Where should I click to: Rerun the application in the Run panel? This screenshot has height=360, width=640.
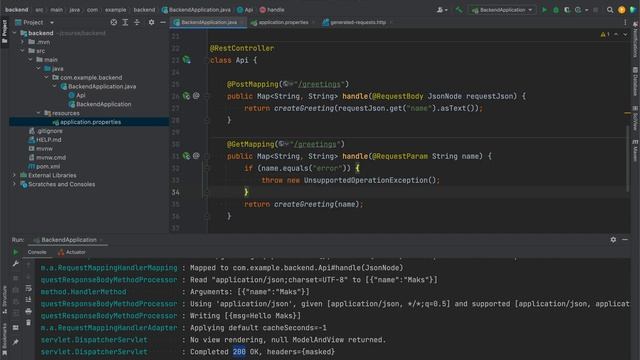[16, 252]
